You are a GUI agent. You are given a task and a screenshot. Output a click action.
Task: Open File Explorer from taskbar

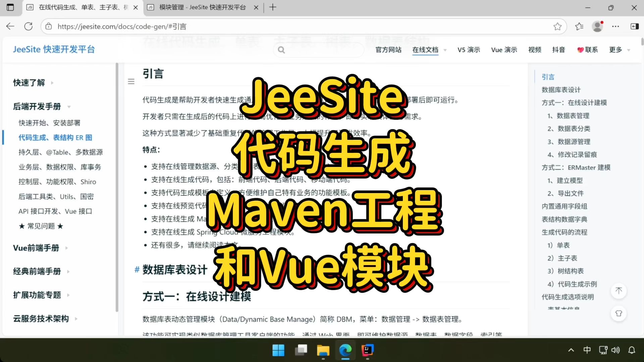323,350
